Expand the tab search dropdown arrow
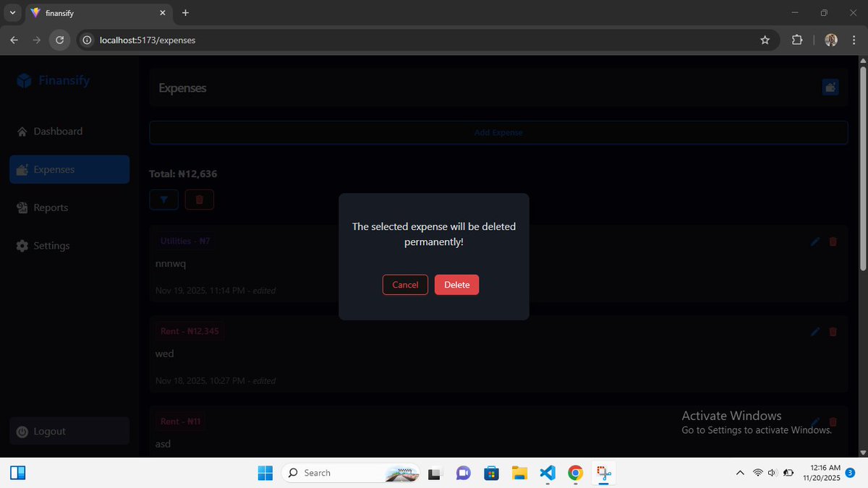 [12, 13]
